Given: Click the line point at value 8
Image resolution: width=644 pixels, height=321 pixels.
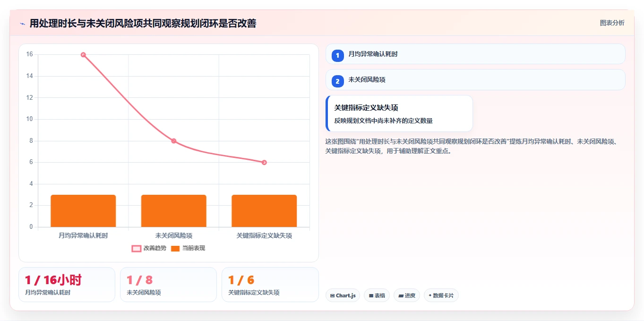Looking at the screenshot, I should click(174, 141).
